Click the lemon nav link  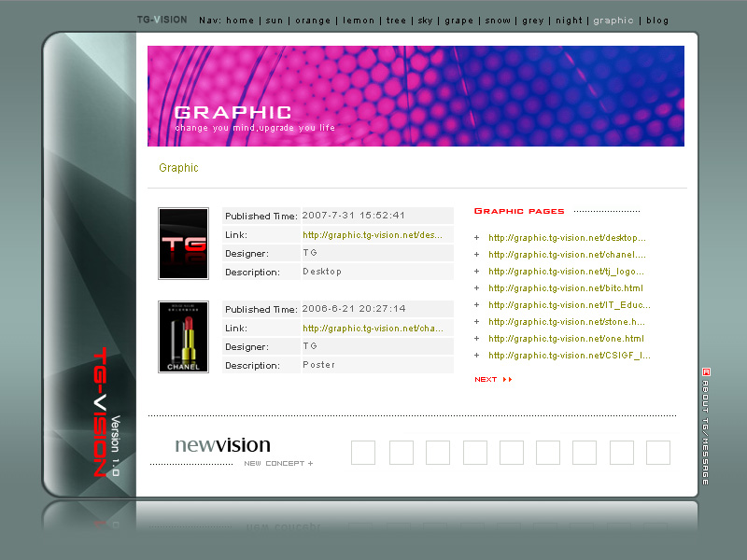point(359,21)
